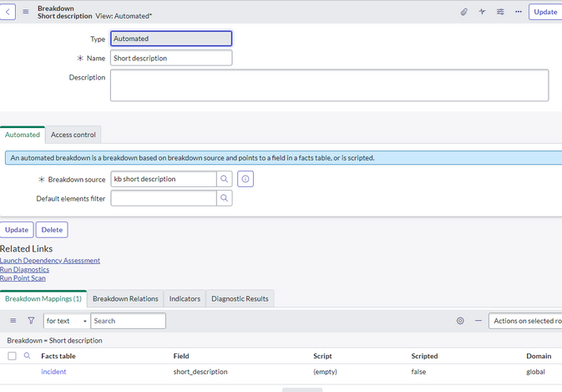Click the Name input field
The height and width of the screenshot is (392, 562).
click(171, 58)
